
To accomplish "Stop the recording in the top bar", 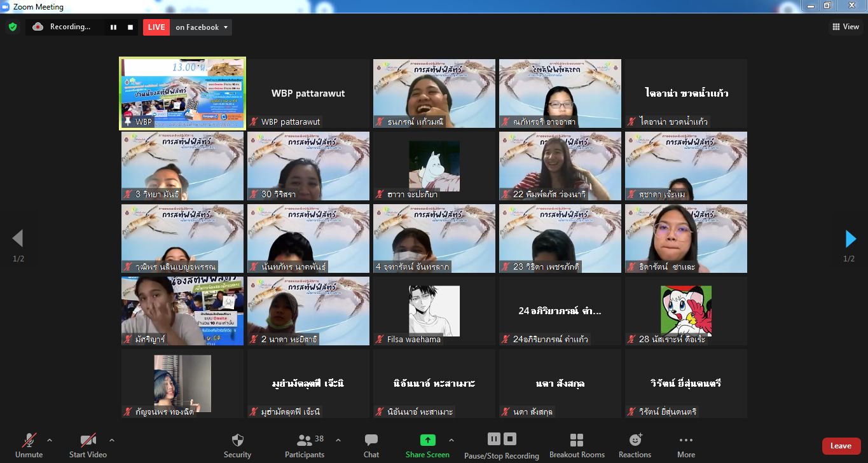I will pos(130,27).
